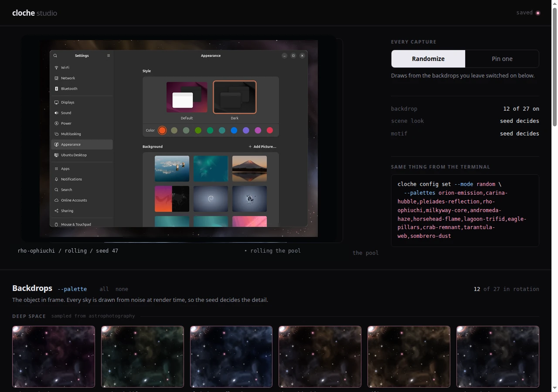The height and width of the screenshot is (392, 558).
Task: Pick the clouds reflection wallpaper
Action: [x=172, y=169]
